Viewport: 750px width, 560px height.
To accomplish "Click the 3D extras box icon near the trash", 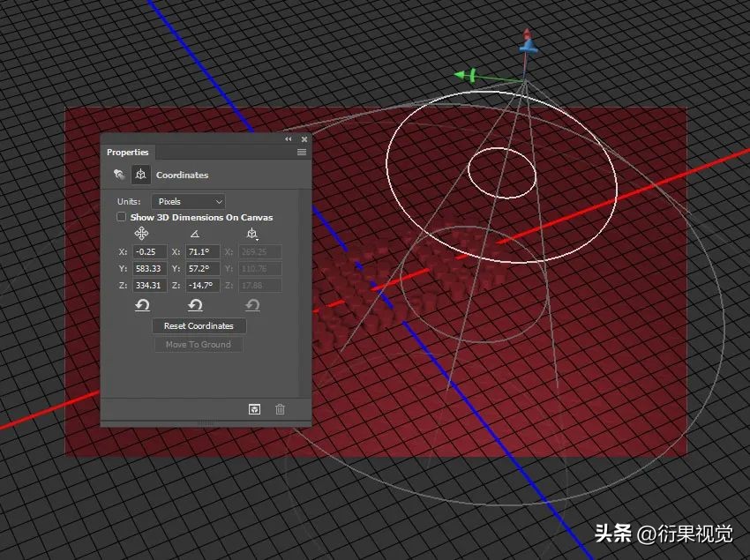I will click(255, 409).
